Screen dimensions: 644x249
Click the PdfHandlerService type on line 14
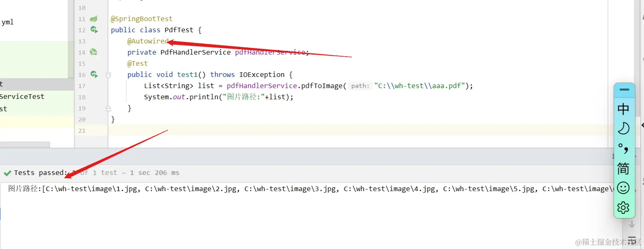coord(195,52)
